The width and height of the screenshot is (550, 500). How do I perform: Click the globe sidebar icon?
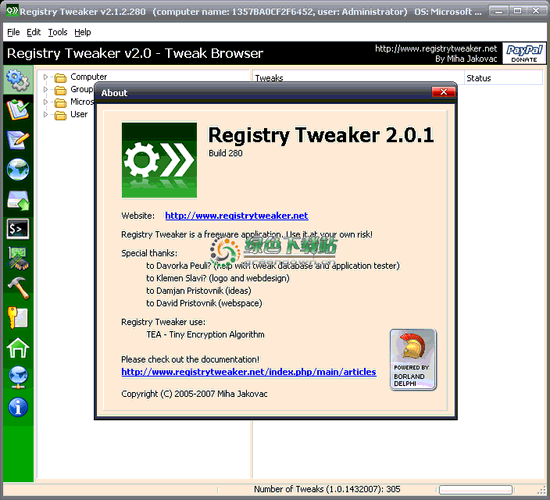(x=18, y=169)
